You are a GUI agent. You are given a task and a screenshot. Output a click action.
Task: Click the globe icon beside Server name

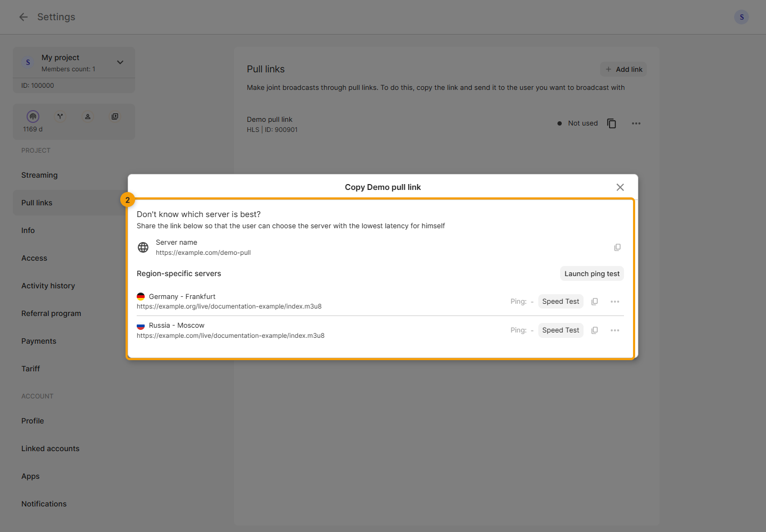(143, 247)
